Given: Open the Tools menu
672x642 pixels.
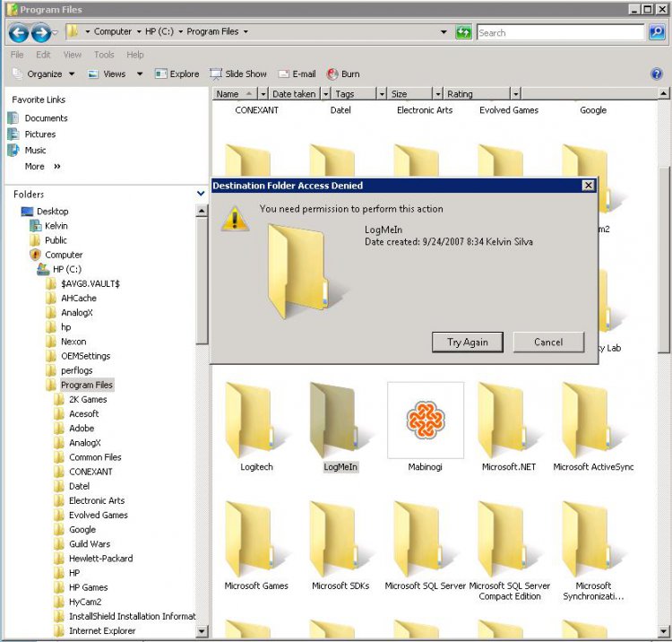Looking at the screenshot, I should (x=104, y=55).
